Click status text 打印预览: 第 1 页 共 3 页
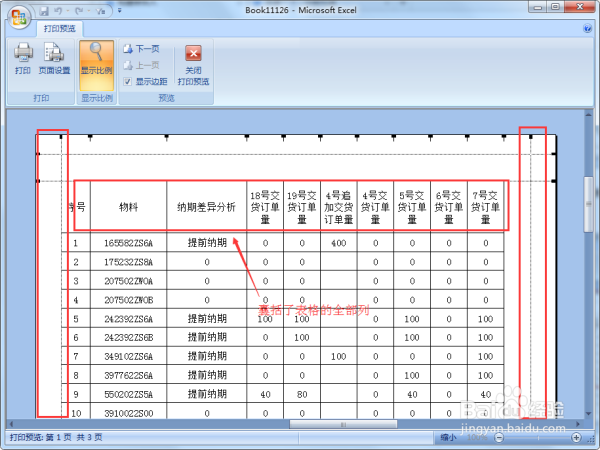 coord(56,437)
